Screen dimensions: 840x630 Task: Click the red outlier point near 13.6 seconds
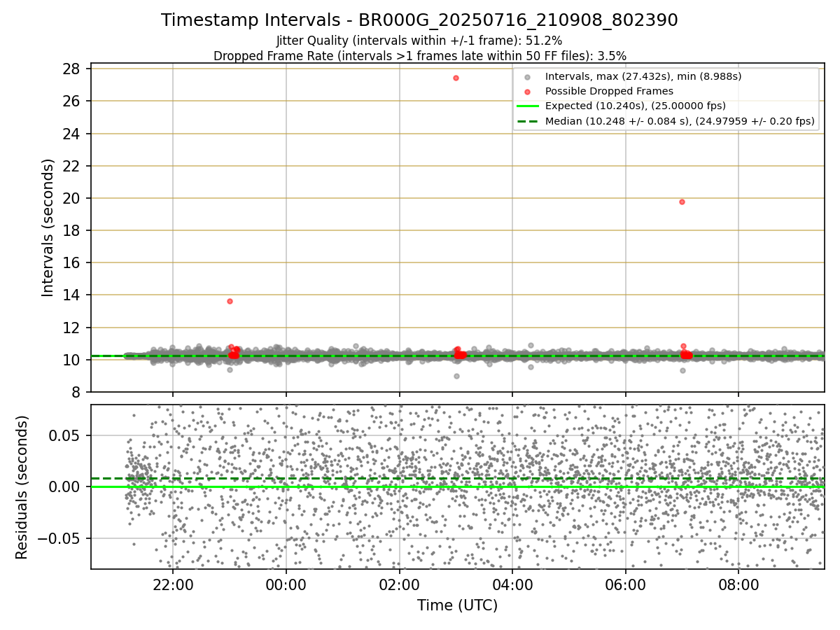(230, 301)
